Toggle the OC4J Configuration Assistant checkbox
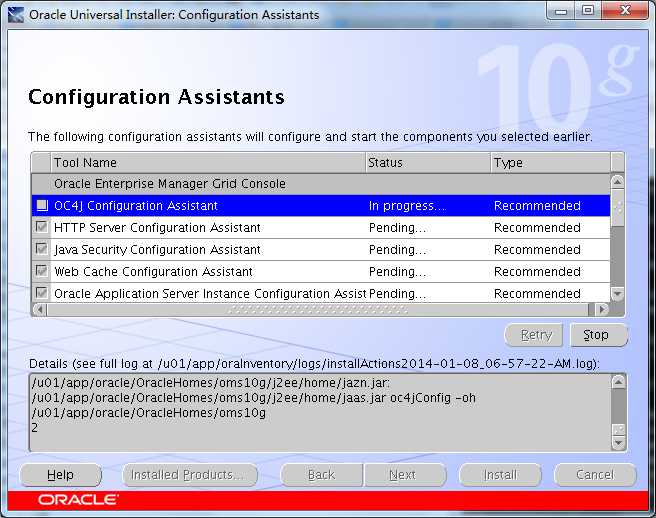The width and height of the screenshot is (656, 518). point(42,205)
